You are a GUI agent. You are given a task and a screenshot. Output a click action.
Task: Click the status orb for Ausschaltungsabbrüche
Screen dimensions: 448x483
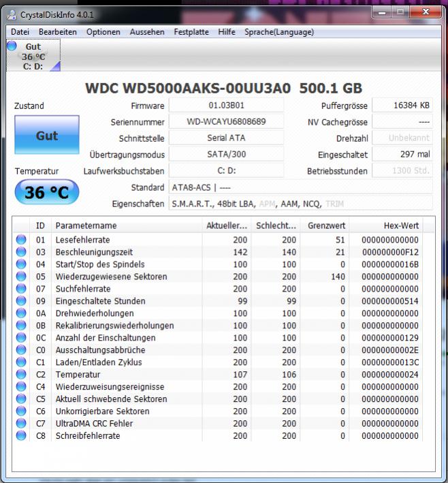coord(21,349)
